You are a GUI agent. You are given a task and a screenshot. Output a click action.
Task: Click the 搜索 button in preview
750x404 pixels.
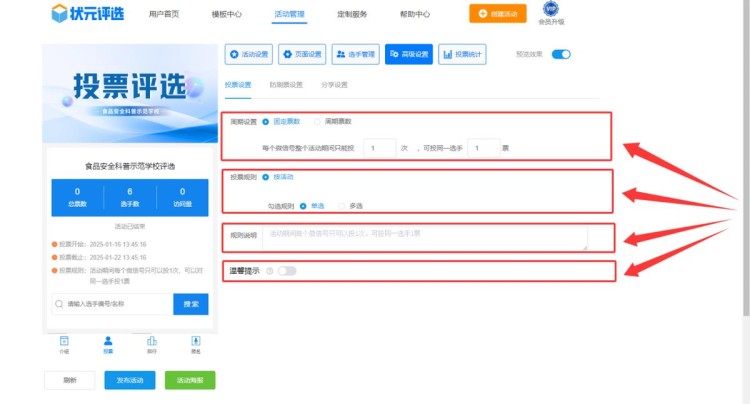pyautogui.click(x=191, y=303)
